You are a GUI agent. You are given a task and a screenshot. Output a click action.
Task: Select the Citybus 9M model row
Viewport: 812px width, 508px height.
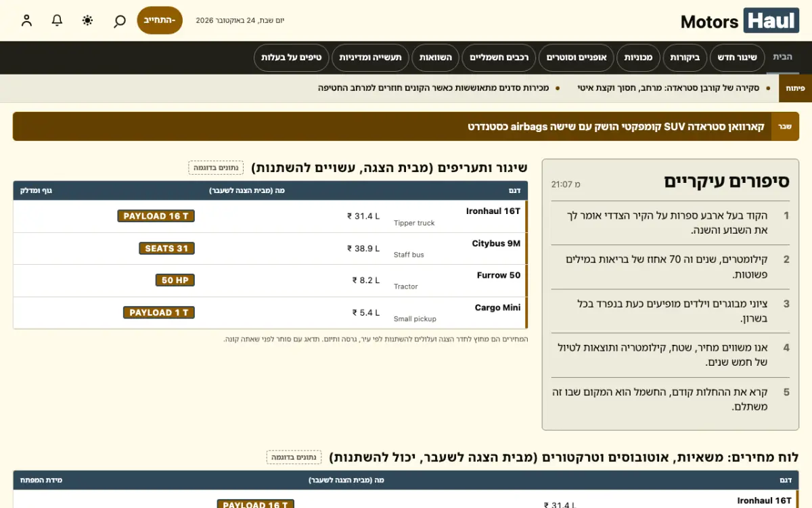(x=496, y=243)
